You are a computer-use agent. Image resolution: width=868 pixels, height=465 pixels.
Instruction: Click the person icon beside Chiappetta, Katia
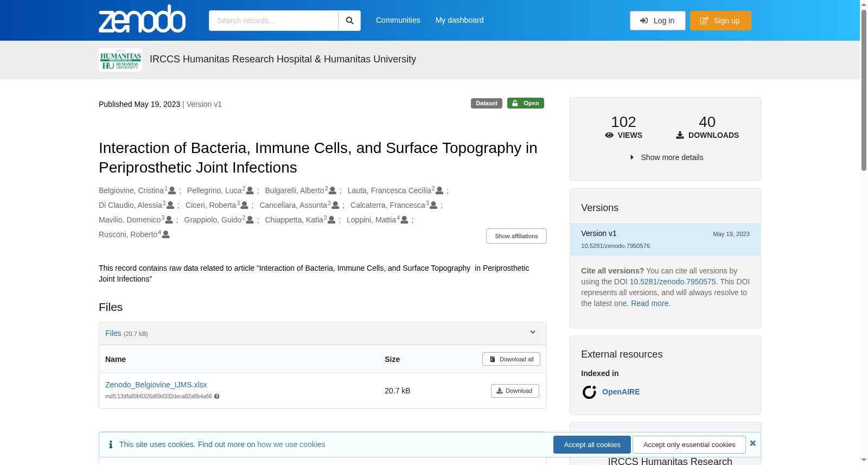pyautogui.click(x=331, y=220)
